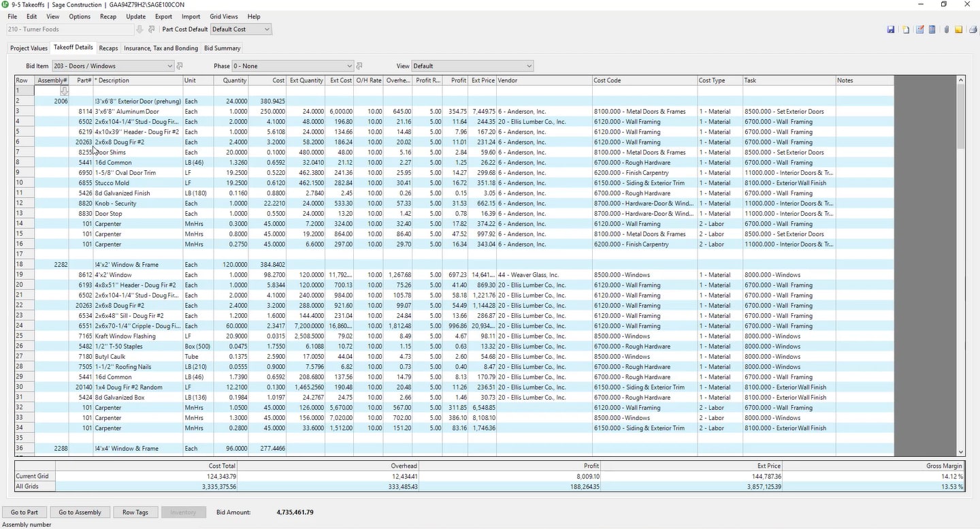Click the down arrow icon beside Turner Foods field
Viewport: 980px width, 529px height.
(x=140, y=29)
